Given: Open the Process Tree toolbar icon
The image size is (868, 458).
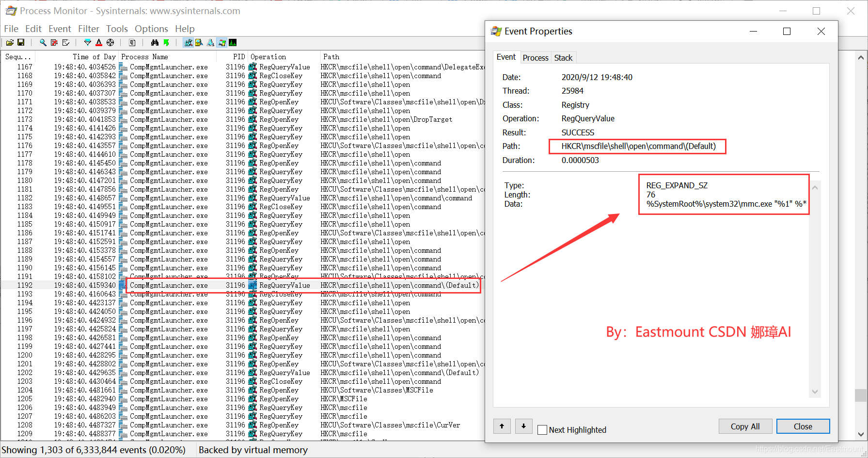Looking at the screenshot, I should click(x=132, y=43).
